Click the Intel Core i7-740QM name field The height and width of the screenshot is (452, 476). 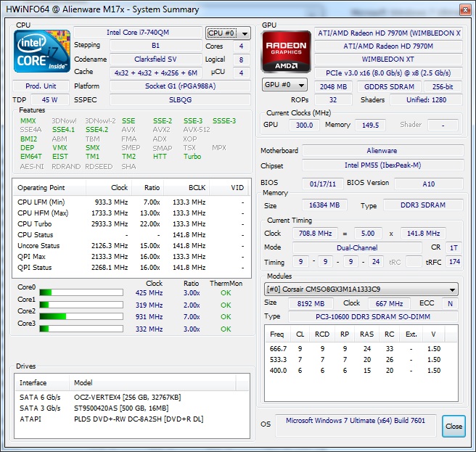(x=138, y=33)
